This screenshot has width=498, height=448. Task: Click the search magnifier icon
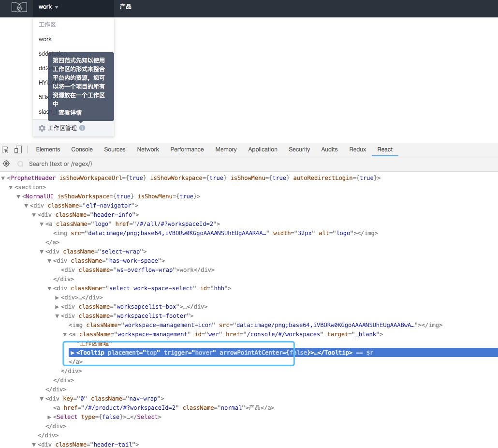(21, 164)
